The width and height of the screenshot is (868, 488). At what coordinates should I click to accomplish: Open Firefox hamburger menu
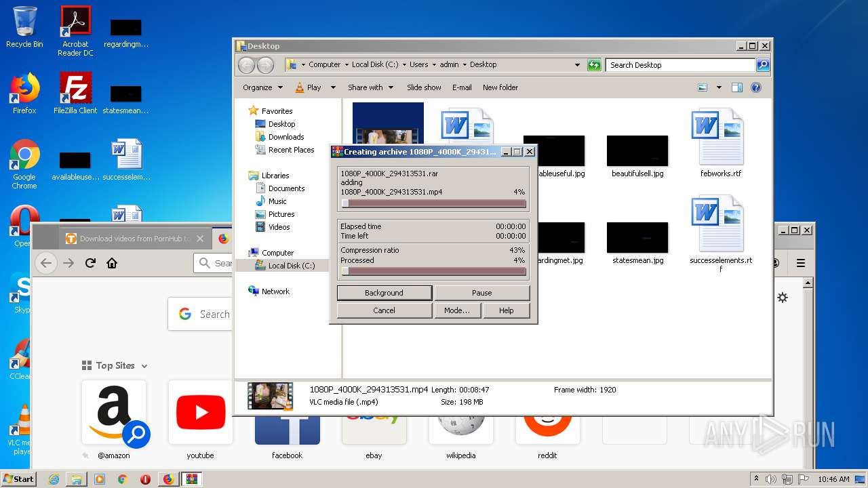[x=801, y=263]
